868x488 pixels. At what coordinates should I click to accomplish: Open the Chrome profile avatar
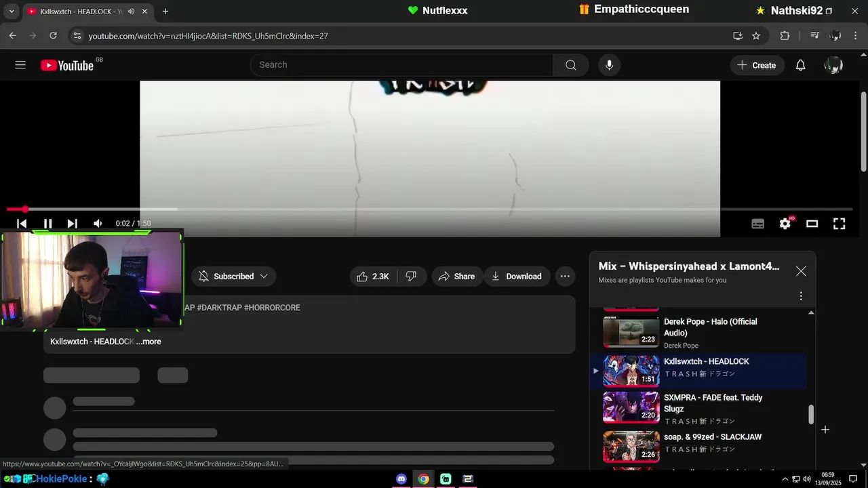(x=835, y=36)
